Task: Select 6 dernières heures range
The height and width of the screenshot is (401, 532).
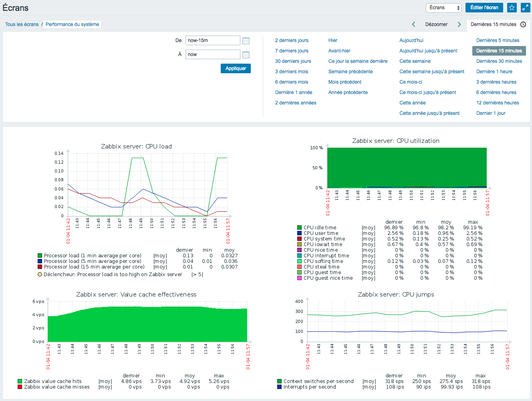Action: pyautogui.click(x=496, y=92)
